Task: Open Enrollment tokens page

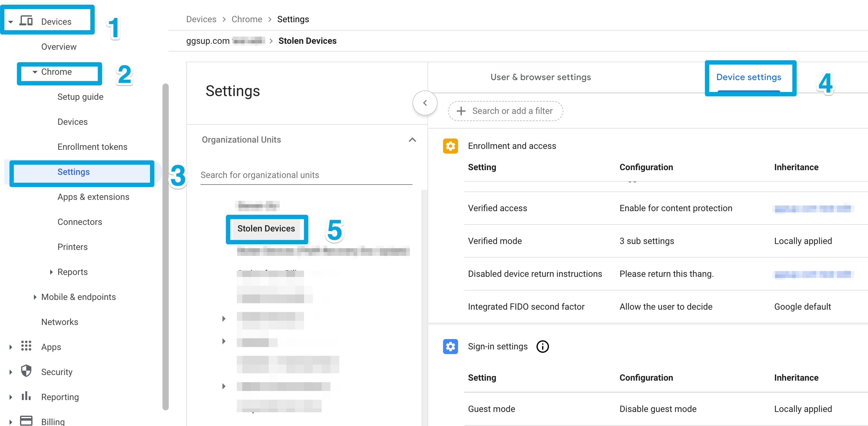Action: pos(92,147)
